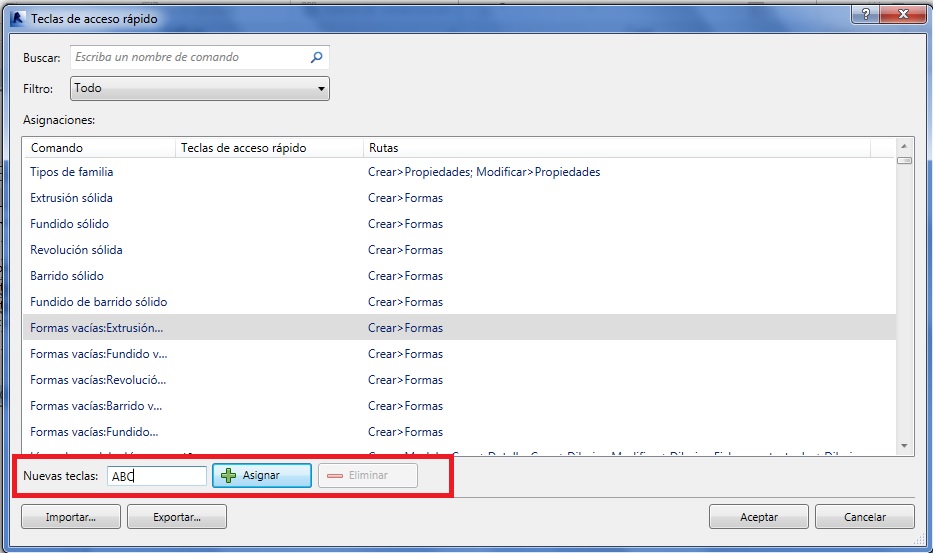Confirm with the Aceptar button
This screenshot has width=933, height=553.
pos(758,517)
